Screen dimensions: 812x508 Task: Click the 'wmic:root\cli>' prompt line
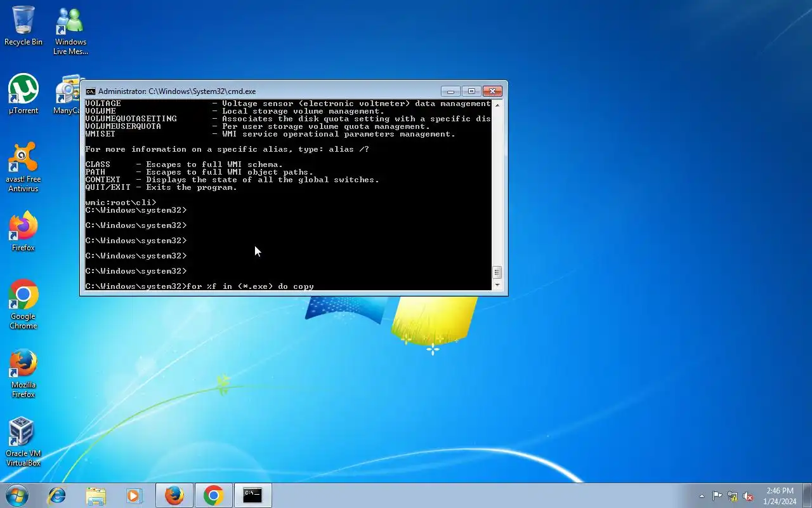pyautogui.click(x=121, y=203)
